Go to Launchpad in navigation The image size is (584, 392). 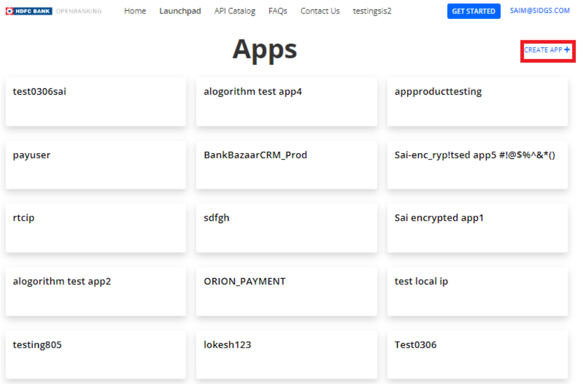[180, 11]
